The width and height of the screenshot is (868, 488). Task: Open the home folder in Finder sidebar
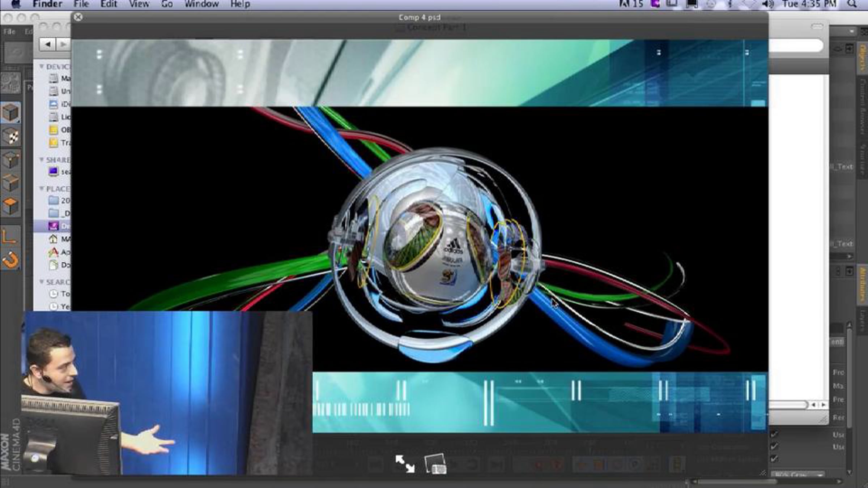click(60, 239)
